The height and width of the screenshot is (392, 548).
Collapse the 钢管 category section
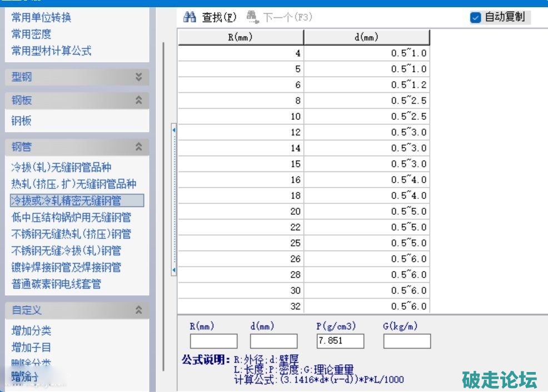138,147
